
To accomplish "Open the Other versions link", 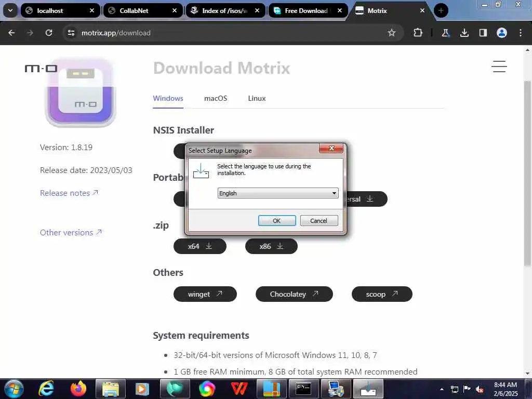I will (x=71, y=233).
